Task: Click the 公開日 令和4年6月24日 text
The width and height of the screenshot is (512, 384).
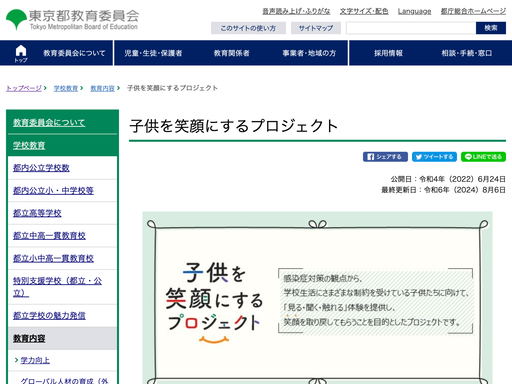Action: pyautogui.click(x=448, y=179)
